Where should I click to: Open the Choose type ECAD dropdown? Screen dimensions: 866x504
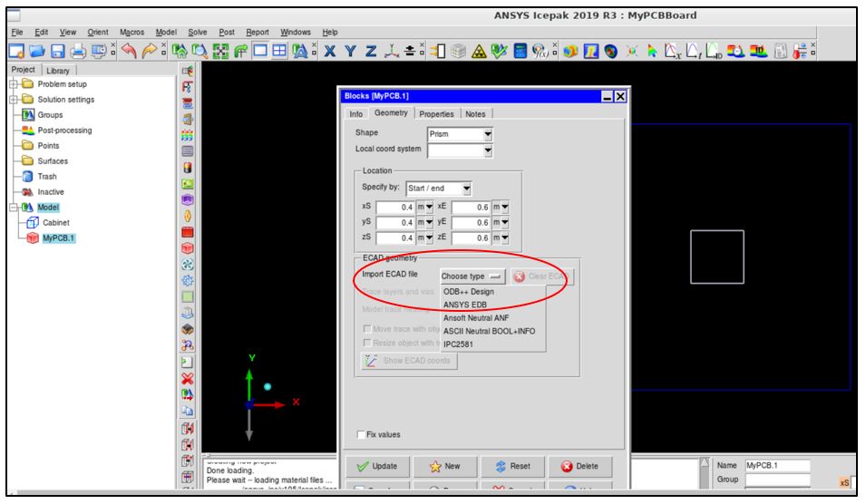[x=472, y=276]
